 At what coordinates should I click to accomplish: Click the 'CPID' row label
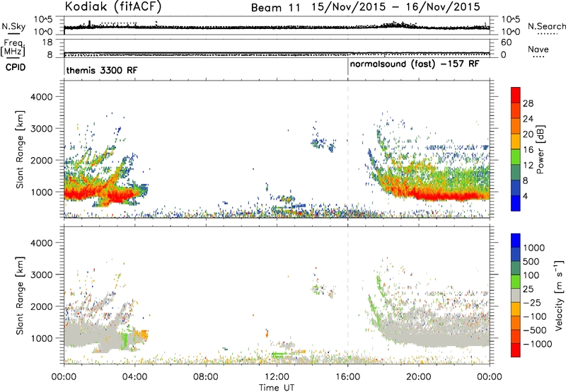coord(16,67)
